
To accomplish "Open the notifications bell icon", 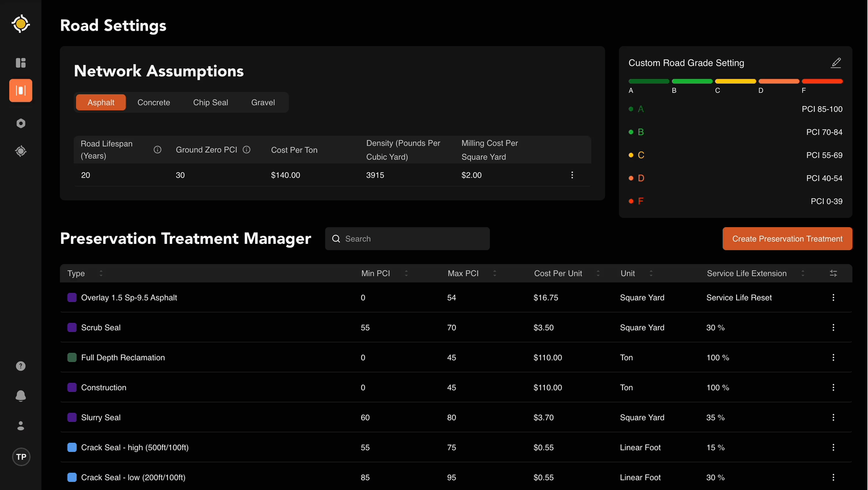I will (21, 396).
